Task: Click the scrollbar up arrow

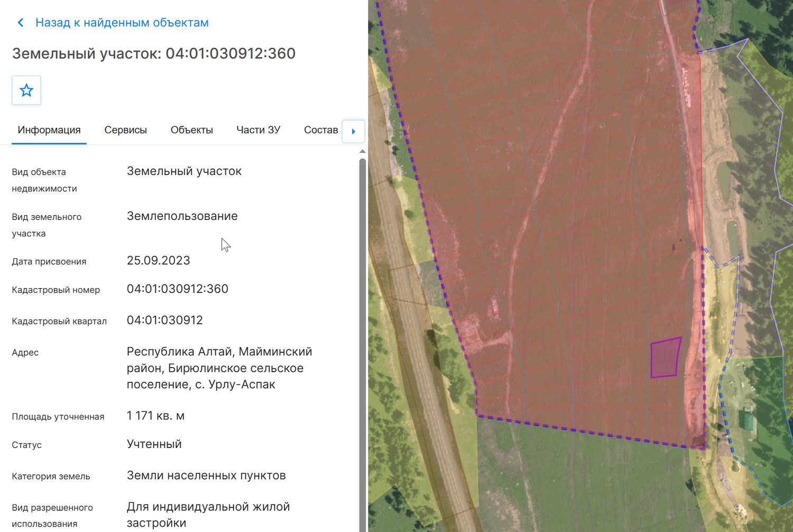Action: tap(363, 152)
